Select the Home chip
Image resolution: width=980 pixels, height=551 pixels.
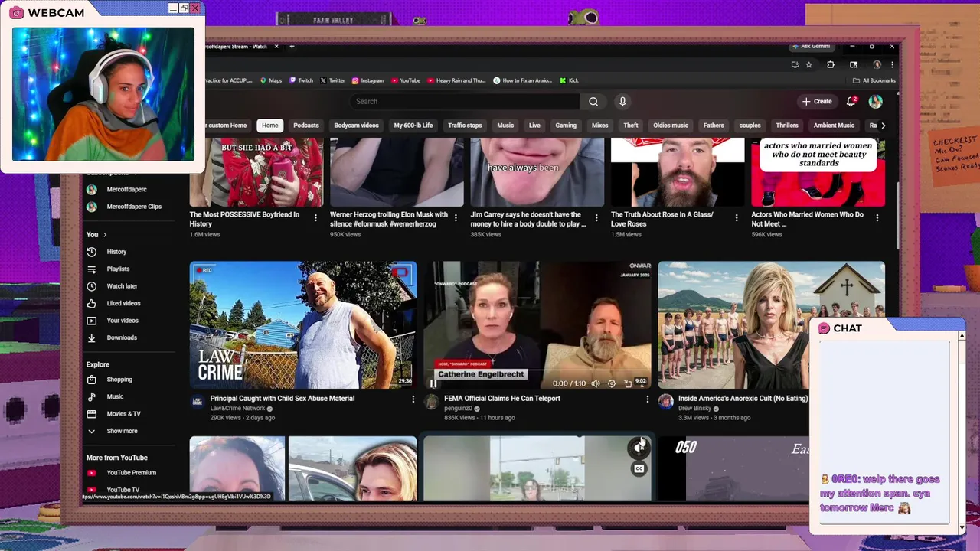(x=269, y=126)
